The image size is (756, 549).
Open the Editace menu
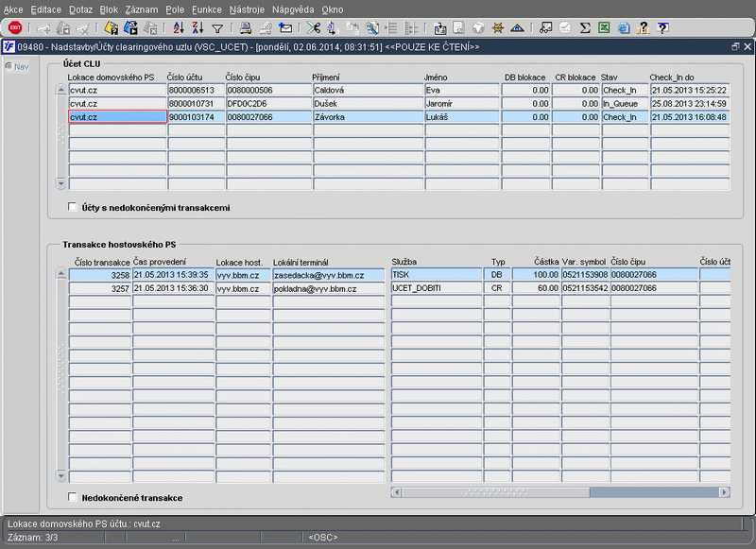point(45,9)
